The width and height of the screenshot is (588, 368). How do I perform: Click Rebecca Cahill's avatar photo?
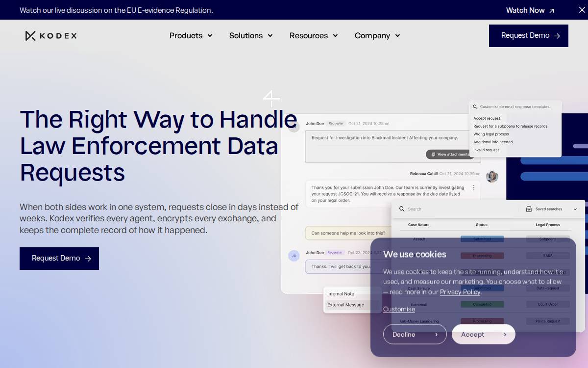pyautogui.click(x=492, y=177)
